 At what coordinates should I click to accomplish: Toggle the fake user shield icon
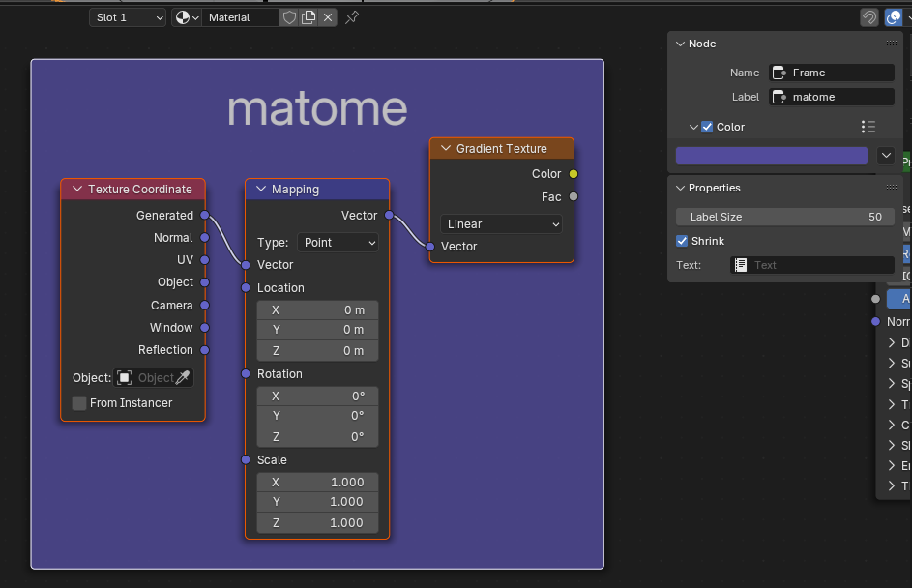point(289,17)
